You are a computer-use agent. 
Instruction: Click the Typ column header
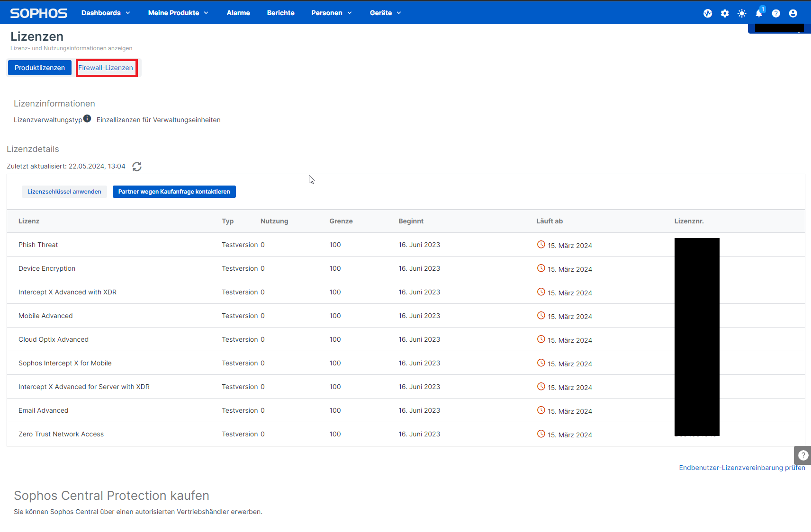[x=228, y=221]
